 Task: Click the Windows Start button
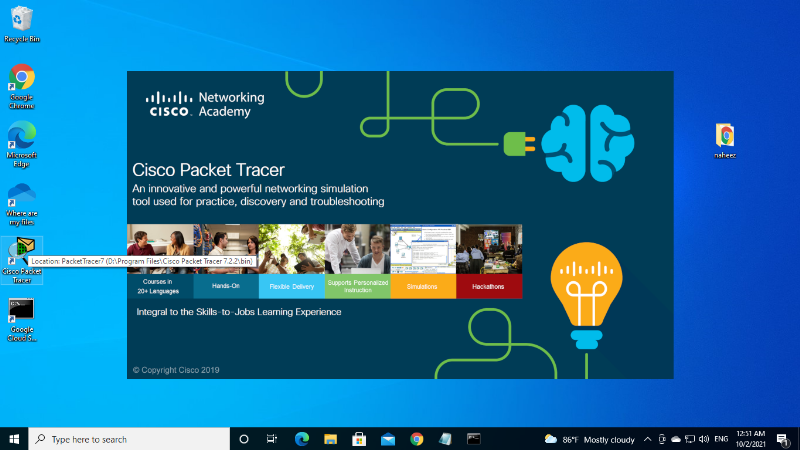tap(14, 438)
